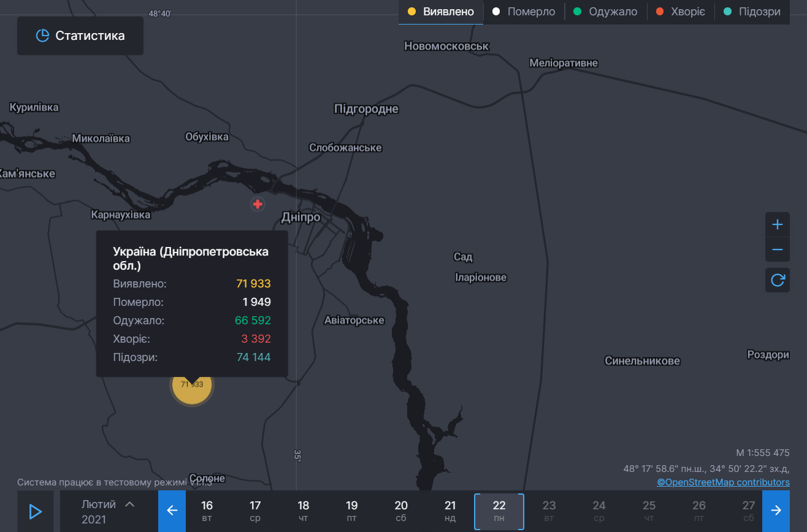Toggle the Підозри category

752,12
